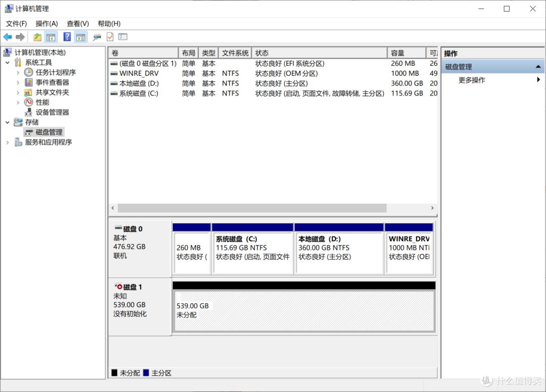Sort by the 卷 column header
This screenshot has width=546, height=392.
tap(144, 53)
